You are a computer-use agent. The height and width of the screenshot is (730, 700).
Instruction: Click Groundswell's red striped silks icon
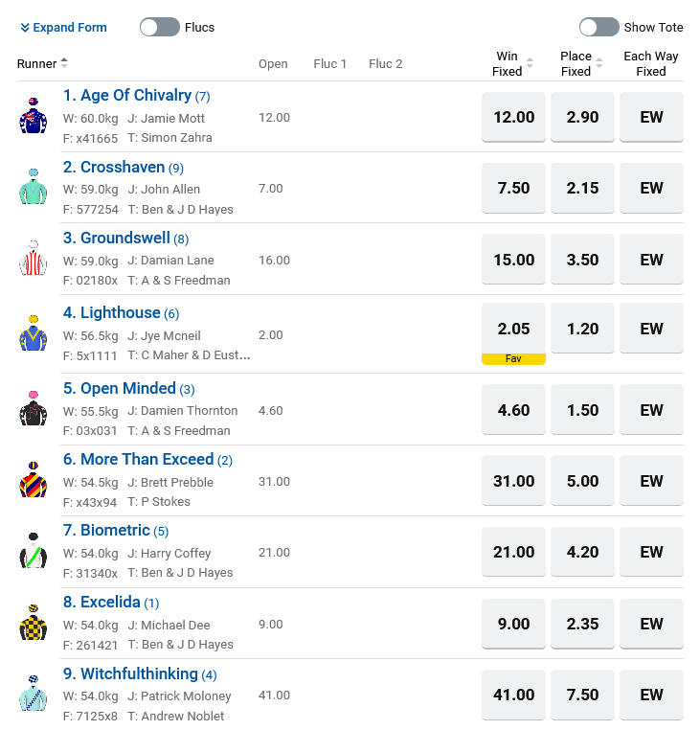(33, 259)
